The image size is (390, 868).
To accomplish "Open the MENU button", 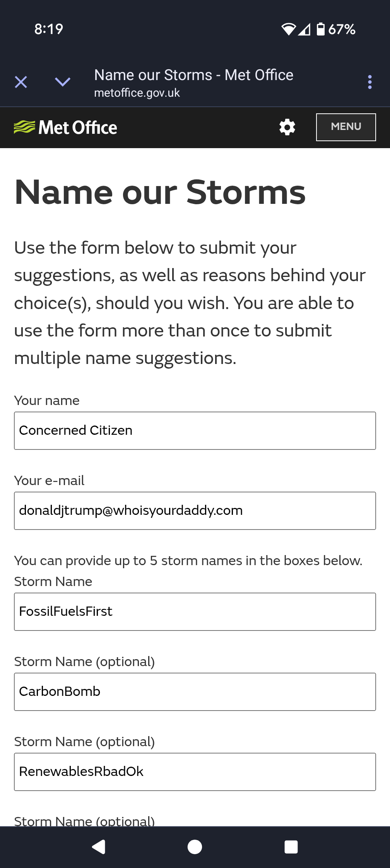I will [x=346, y=127].
